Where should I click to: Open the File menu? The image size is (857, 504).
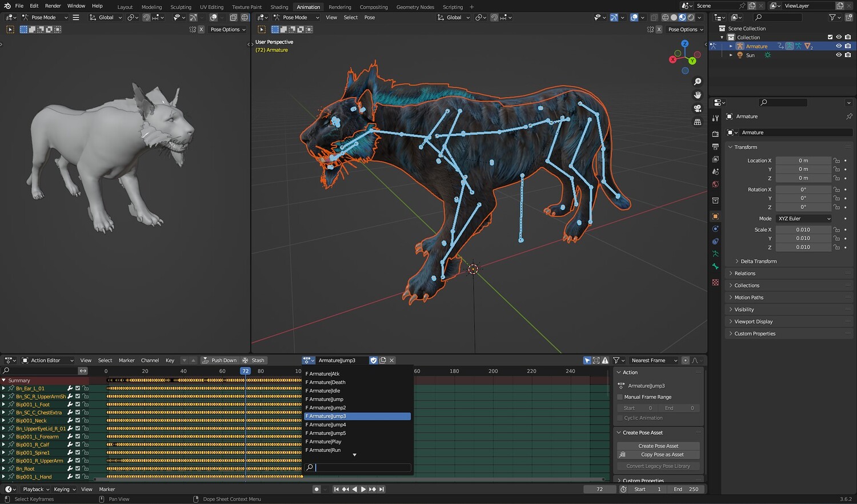click(x=19, y=6)
